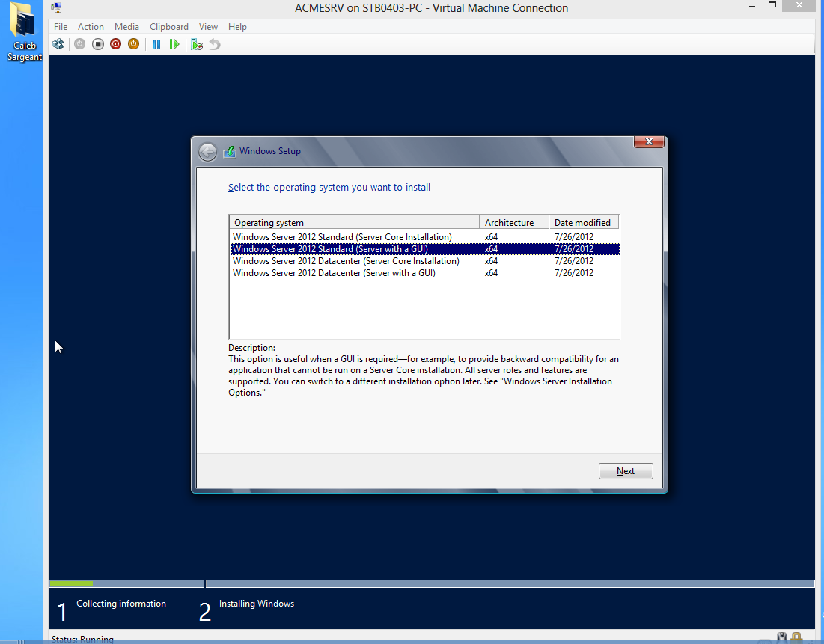Click the Ctrl+Alt+Delete toolbar icon

pyautogui.click(x=58, y=44)
